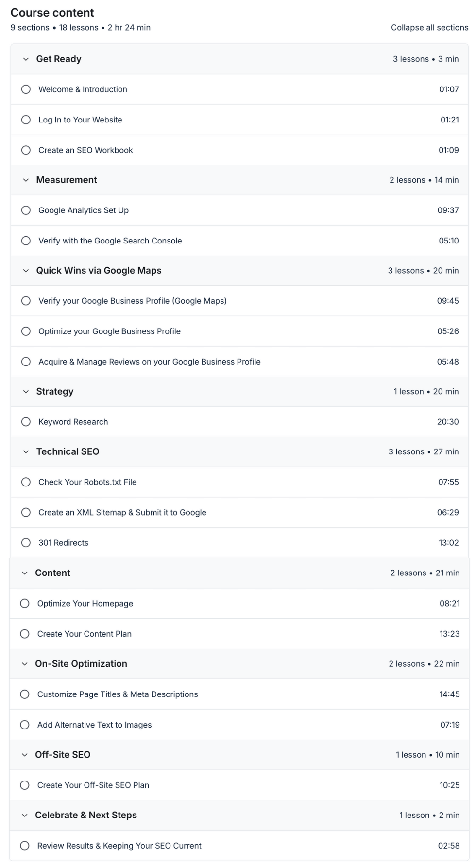This screenshot has width=476, height=868.
Task: Collapse the Strategy section
Action: pos(26,391)
